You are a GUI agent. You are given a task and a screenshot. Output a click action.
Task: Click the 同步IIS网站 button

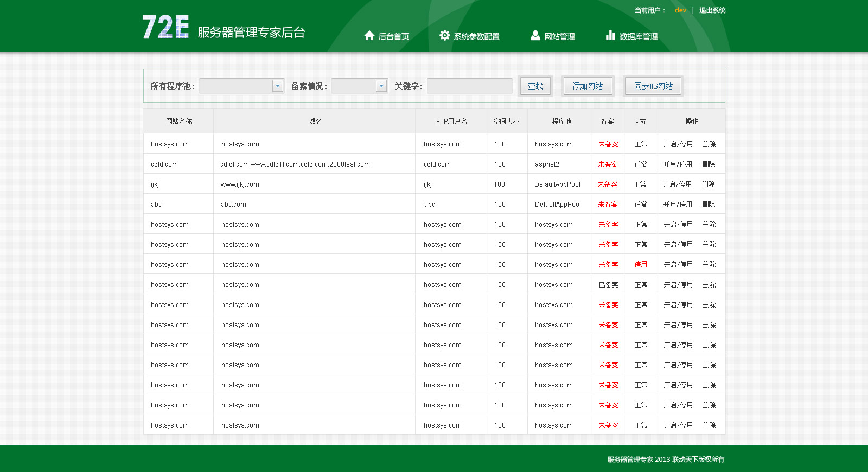(653, 86)
